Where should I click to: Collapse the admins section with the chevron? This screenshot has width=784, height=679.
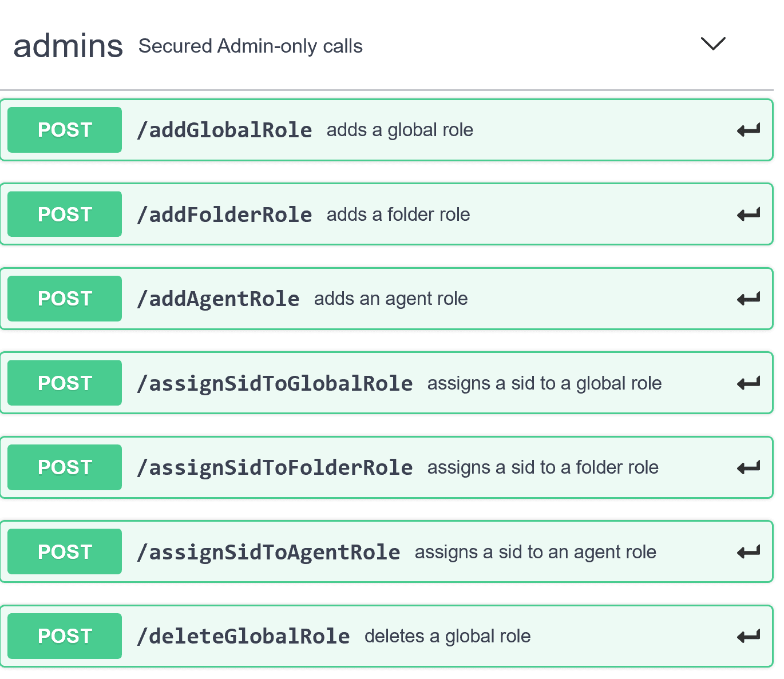tap(712, 45)
